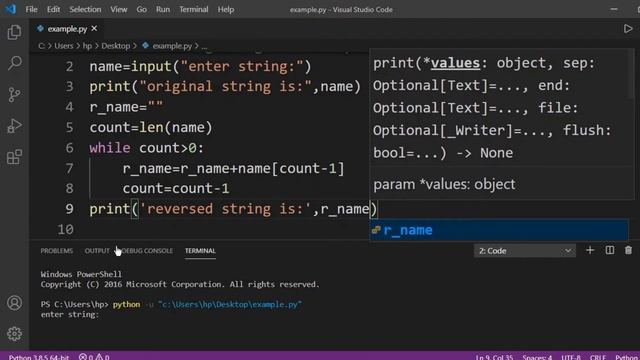Click errors and warnings count in status bar

click(x=94, y=357)
